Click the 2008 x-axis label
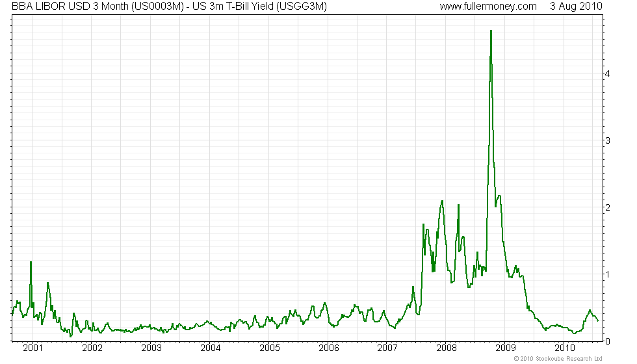This screenshot has height=364, width=637. pos(447,348)
